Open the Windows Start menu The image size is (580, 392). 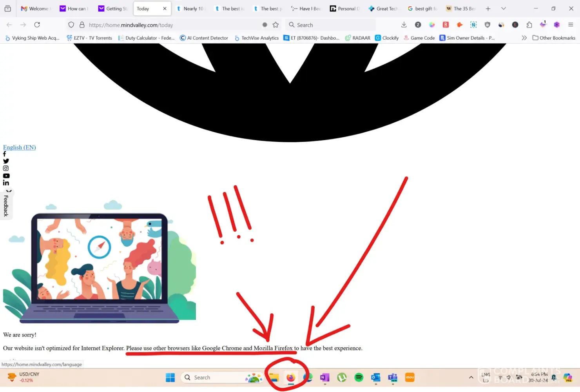(x=170, y=377)
